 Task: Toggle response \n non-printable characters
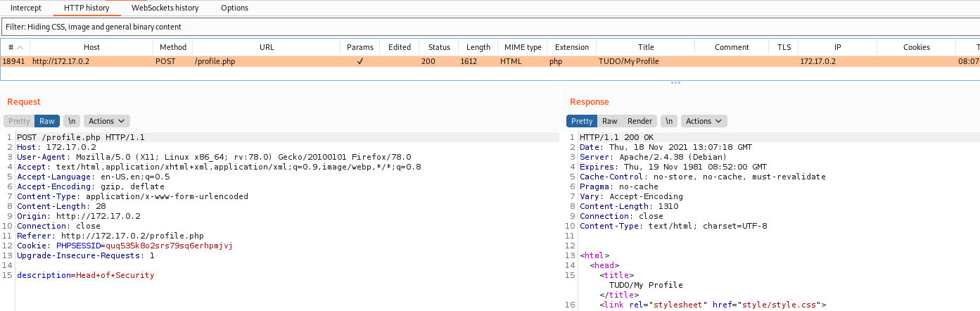(668, 121)
